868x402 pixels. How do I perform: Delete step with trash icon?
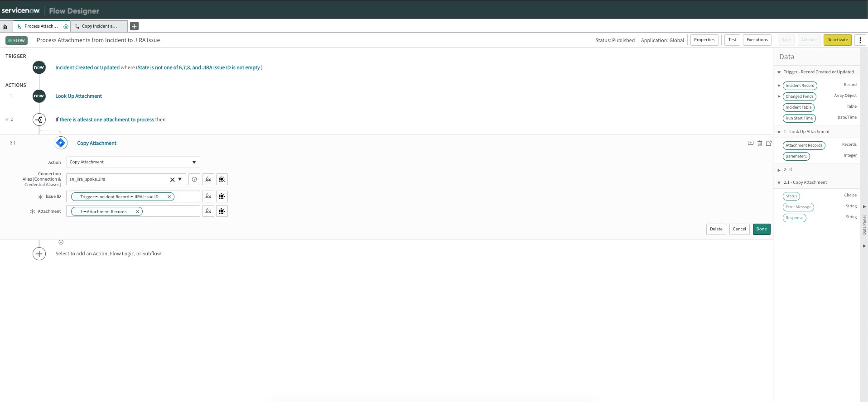pyautogui.click(x=760, y=143)
